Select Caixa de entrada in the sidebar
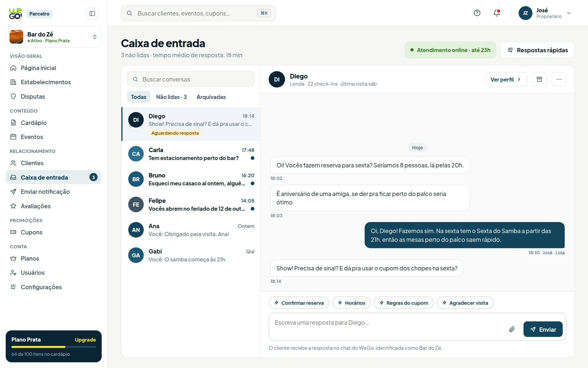The image size is (588, 368). coord(54,177)
